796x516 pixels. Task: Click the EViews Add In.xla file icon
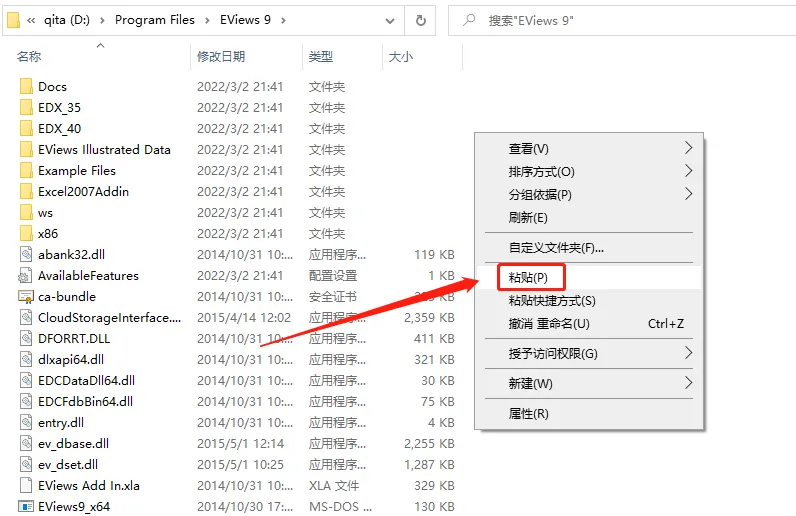coord(26,485)
